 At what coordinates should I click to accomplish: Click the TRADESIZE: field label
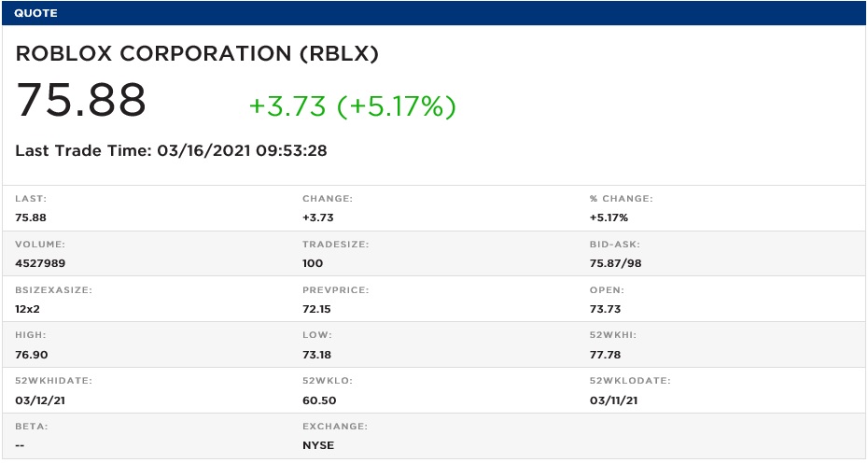(x=335, y=245)
